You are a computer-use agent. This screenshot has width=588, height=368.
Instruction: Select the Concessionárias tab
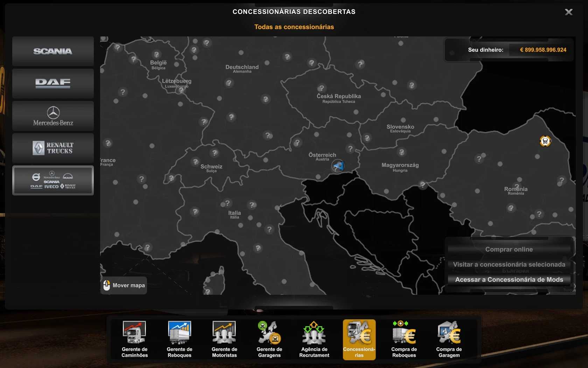tap(359, 339)
